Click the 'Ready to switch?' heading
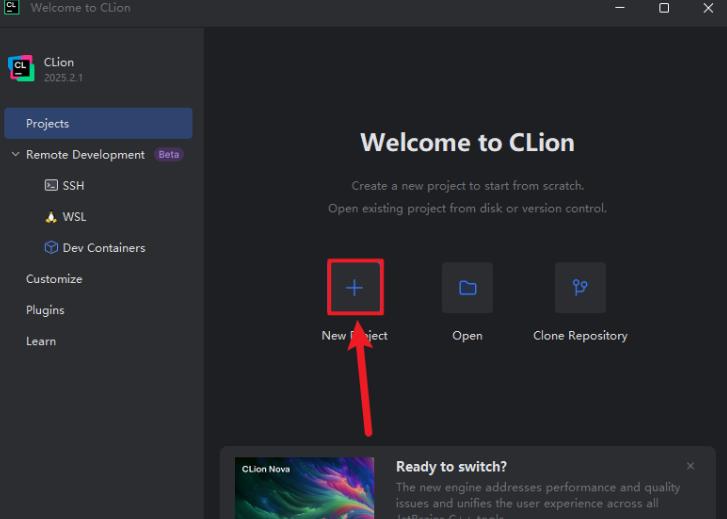Image resolution: width=727 pixels, height=519 pixels. tap(451, 467)
